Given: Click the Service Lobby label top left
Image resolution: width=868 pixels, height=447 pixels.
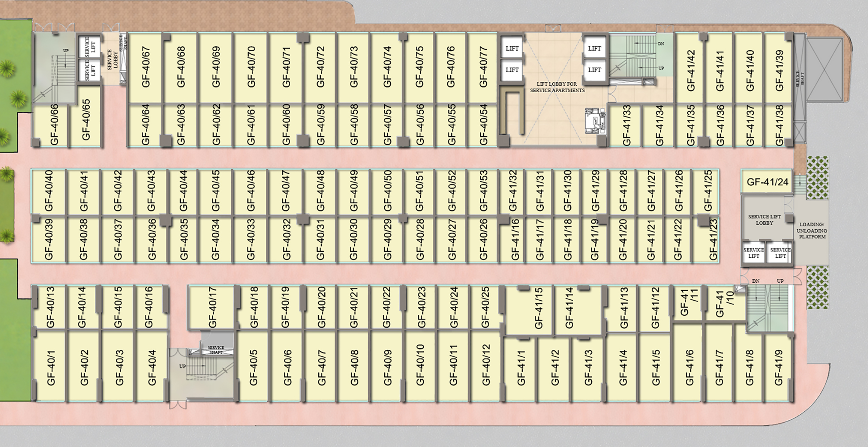Looking at the screenshot, I should pyautogui.click(x=112, y=59).
